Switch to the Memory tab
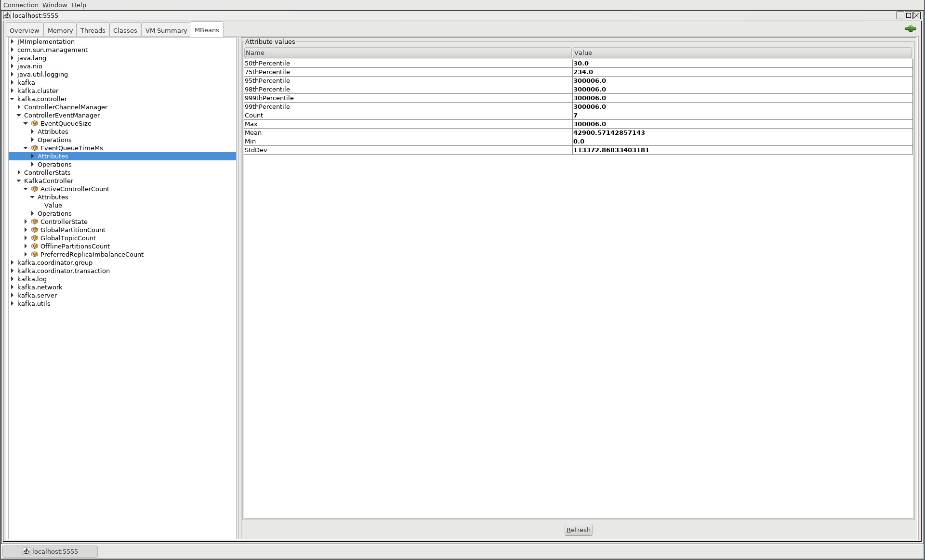The width and height of the screenshot is (925, 560). 60,30
